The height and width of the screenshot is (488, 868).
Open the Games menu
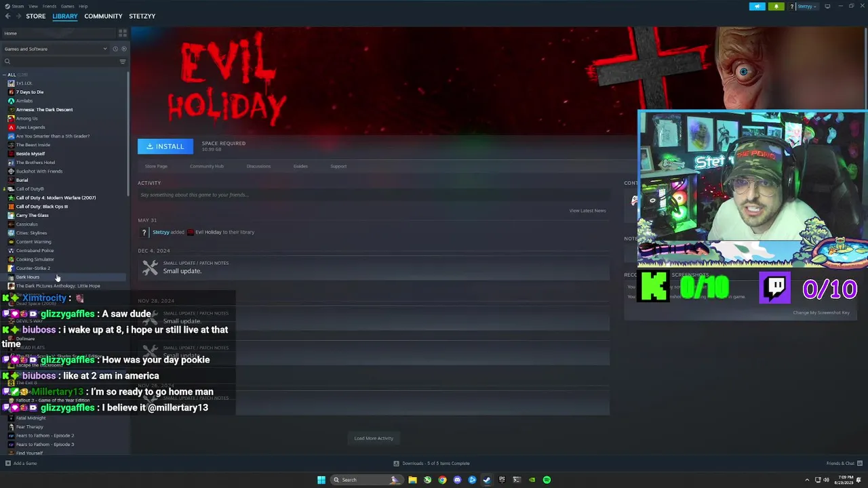67,6
